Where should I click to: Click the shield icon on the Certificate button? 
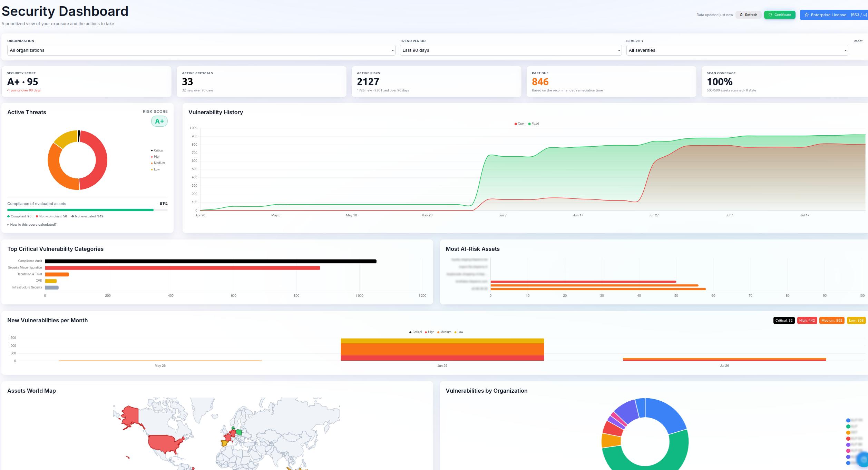[770, 15]
